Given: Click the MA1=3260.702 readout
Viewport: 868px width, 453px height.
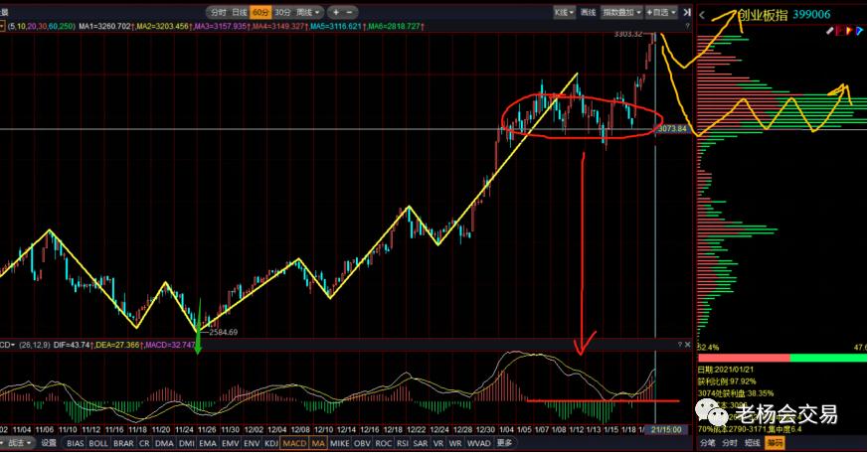Looking at the screenshot, I should tap(104, 26).
